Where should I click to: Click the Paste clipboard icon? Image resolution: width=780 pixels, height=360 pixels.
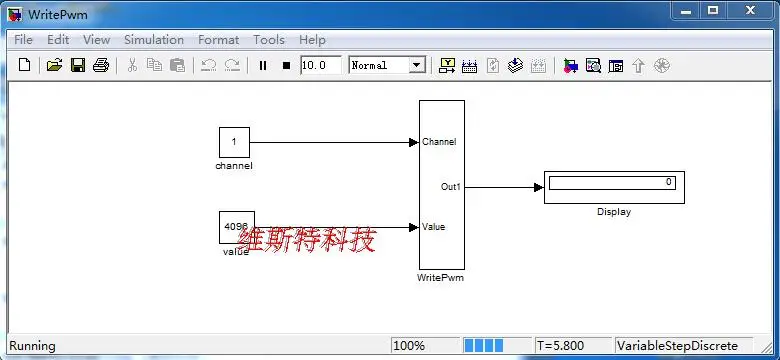(x=178, y=65)
